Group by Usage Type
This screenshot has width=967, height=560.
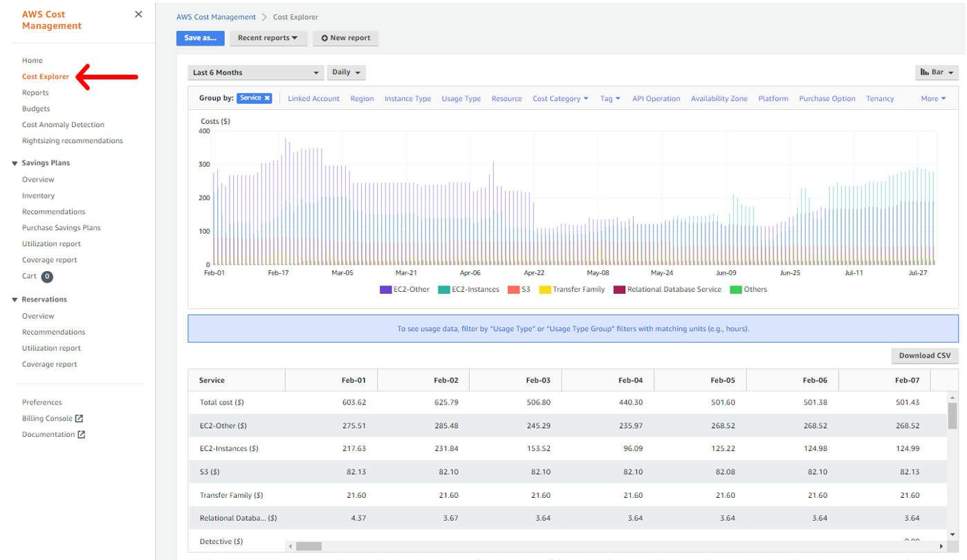click(x=461, y=99)
